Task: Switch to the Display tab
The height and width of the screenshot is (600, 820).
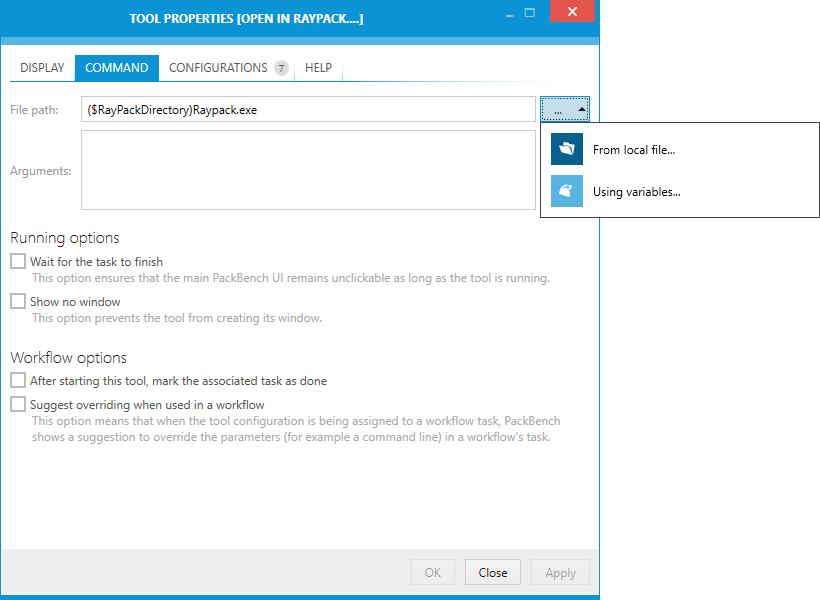Action: coord(42,67)
